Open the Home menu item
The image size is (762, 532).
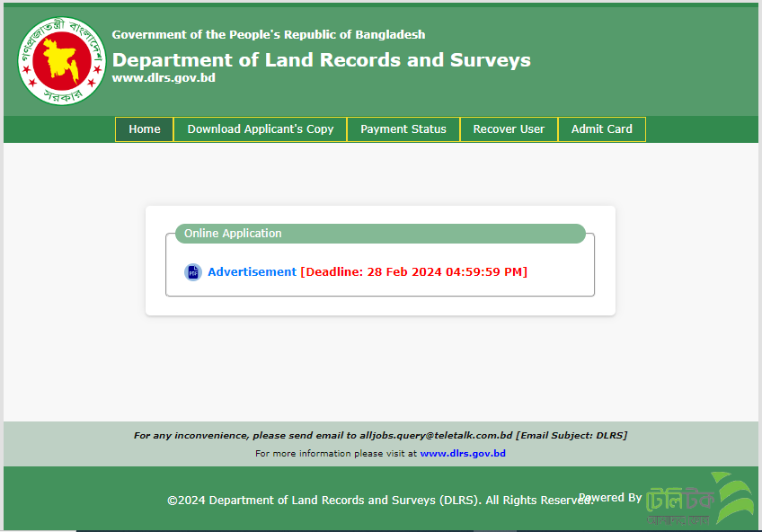[145, 129]
